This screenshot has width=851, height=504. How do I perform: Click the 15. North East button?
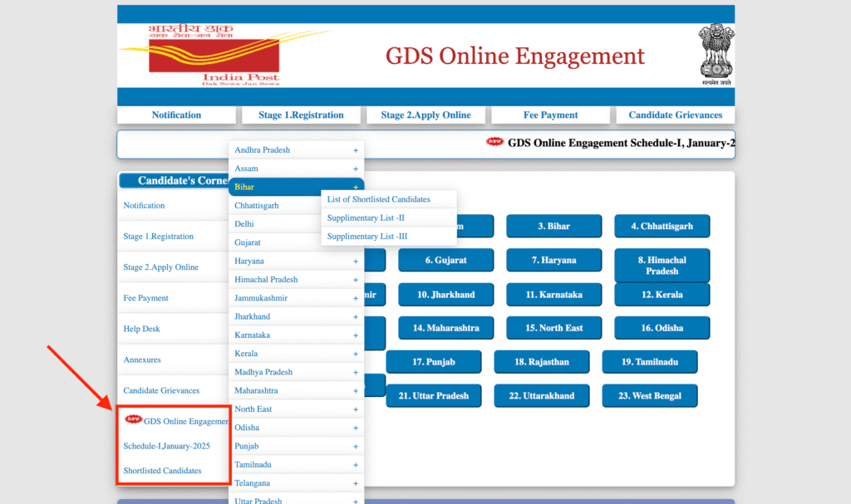pyautogui.click(x=553, y=328)
